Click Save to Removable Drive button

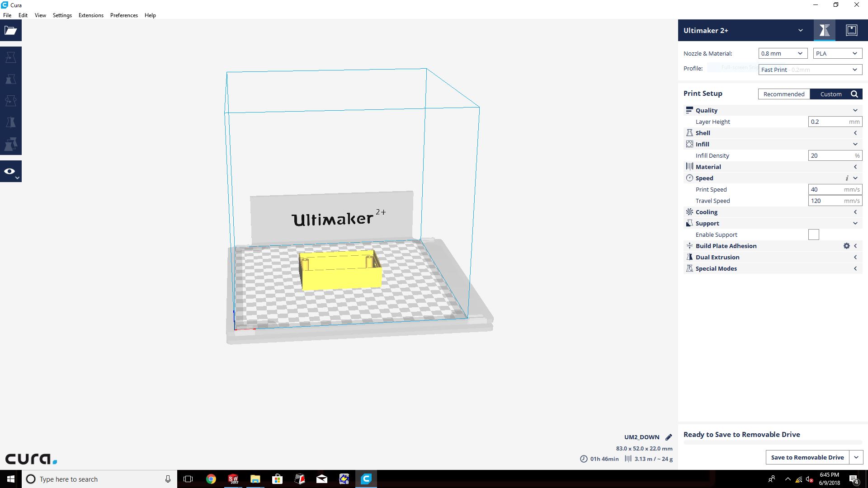point(807,457)
